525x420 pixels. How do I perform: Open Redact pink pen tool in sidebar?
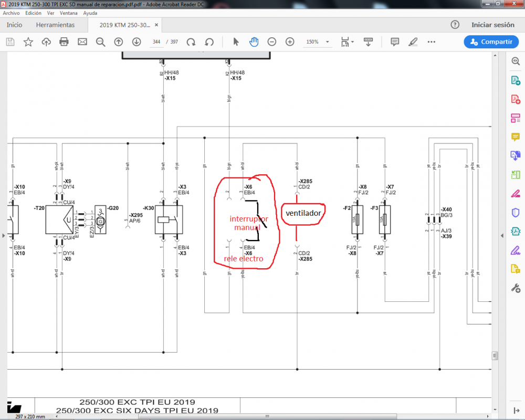click(516, 194)
